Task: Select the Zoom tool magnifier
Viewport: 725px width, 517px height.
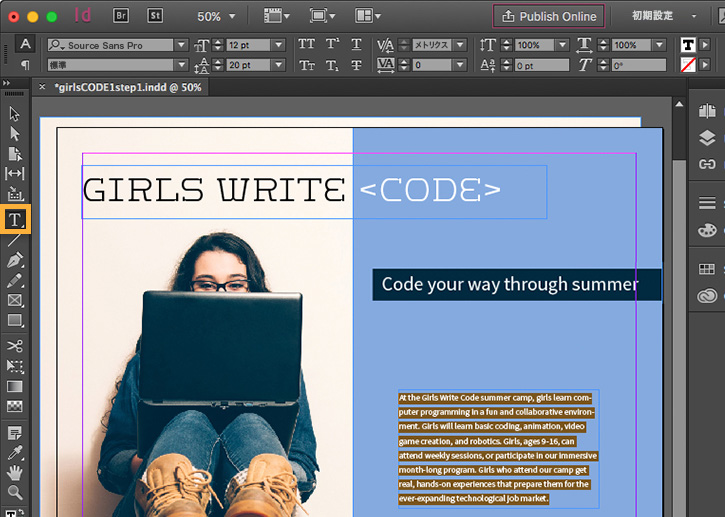Action: click(x=14, y=492)
